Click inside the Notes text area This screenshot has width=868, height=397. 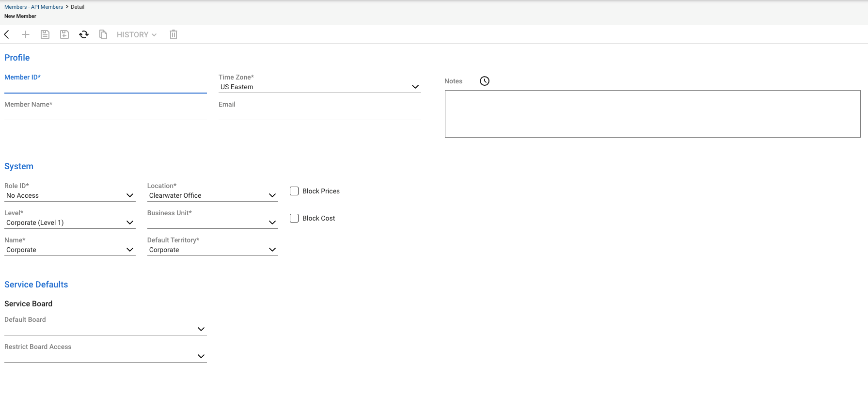click(652, 114)
